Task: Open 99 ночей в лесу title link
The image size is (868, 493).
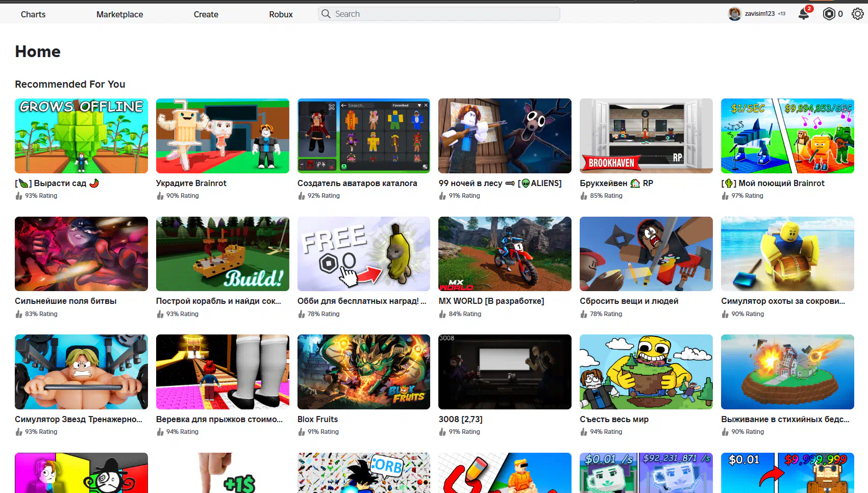Action: click(x=500, y=183)
